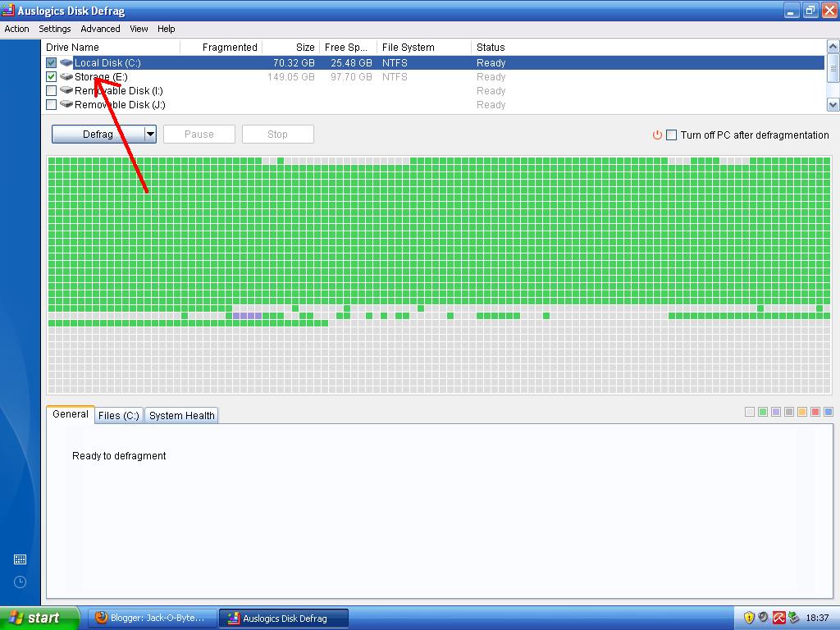
Task: Switch to the System Health tab
Action: [181, 415]
